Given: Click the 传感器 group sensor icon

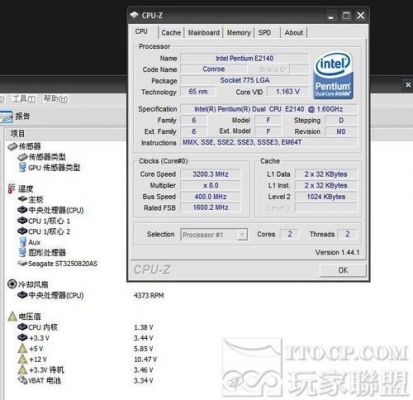Looking at the screenshot, I should [x=12, y=146].
